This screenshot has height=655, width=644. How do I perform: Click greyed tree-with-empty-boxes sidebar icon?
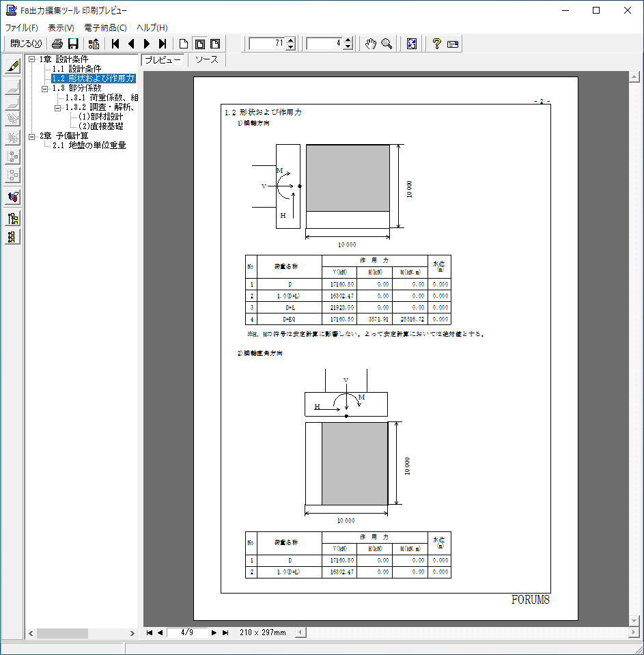pyautogui.click(x=13, y=175)
